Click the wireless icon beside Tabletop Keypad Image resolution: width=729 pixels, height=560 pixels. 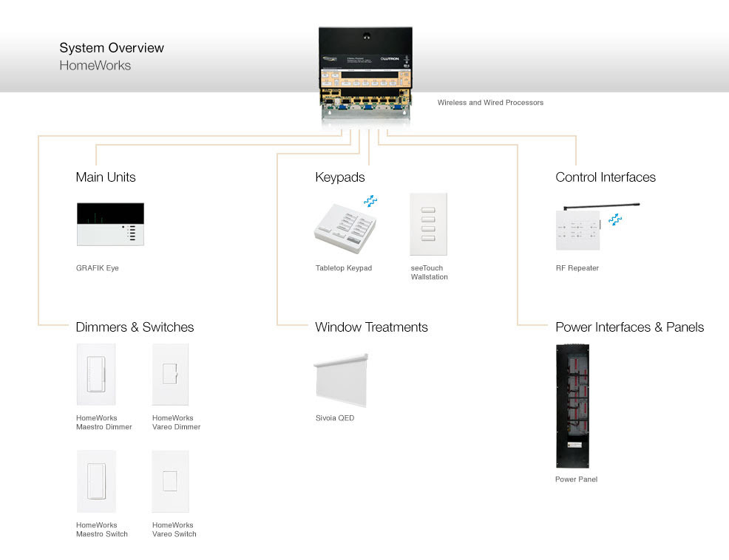click(370, 201)
